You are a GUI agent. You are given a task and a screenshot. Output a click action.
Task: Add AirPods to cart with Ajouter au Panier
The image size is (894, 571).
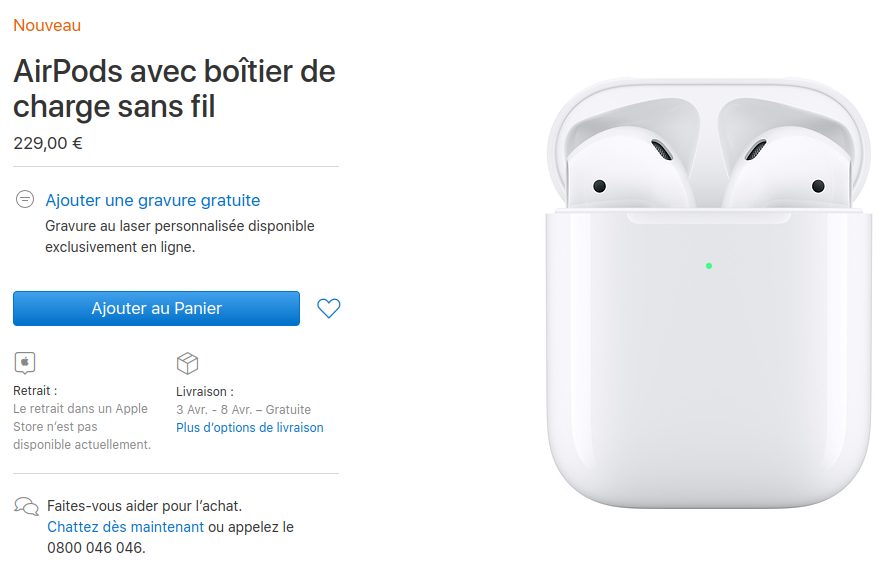click(x=156, y=309)
